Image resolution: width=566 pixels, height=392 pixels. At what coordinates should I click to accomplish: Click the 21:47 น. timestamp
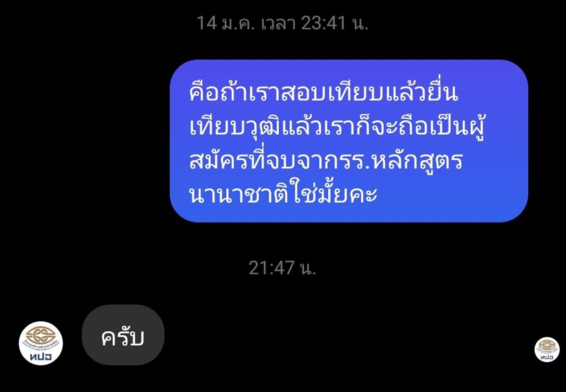(282, 268)
